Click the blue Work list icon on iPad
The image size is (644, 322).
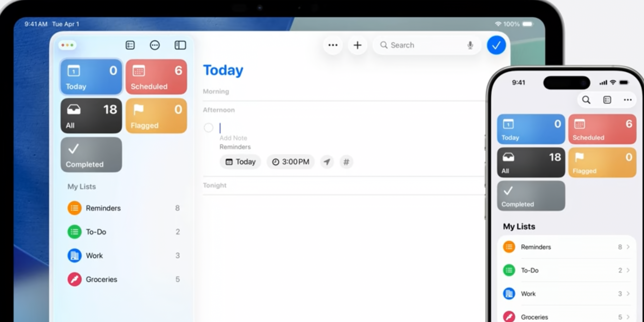pos(74,256)
